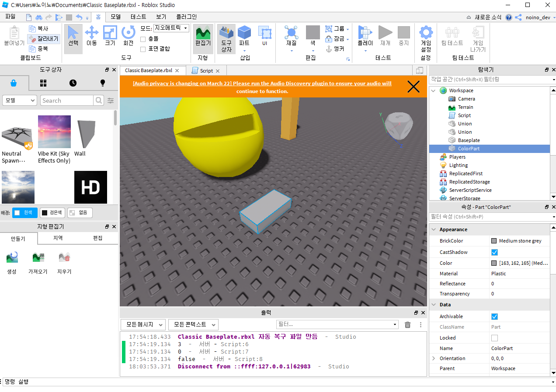Open All Contexts (모든 콘텍스트) dropdown
556x392 pixels.
[193, 325]
